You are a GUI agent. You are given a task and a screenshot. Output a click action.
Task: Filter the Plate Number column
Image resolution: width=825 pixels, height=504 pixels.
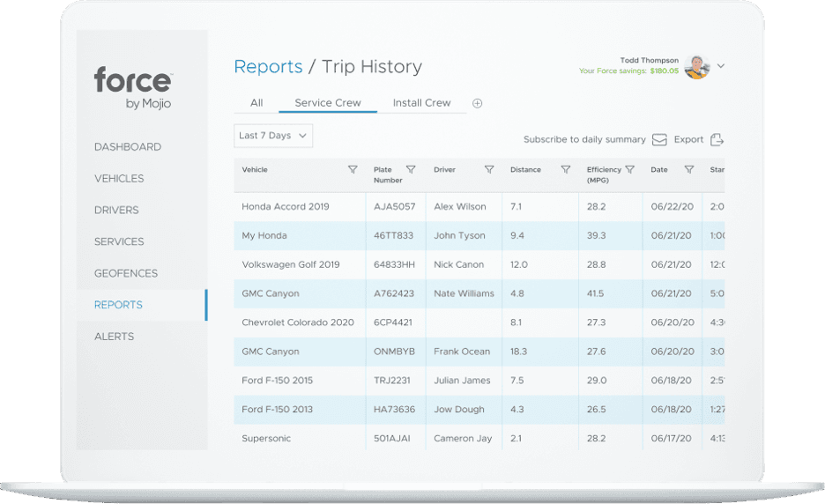(411, 169)
